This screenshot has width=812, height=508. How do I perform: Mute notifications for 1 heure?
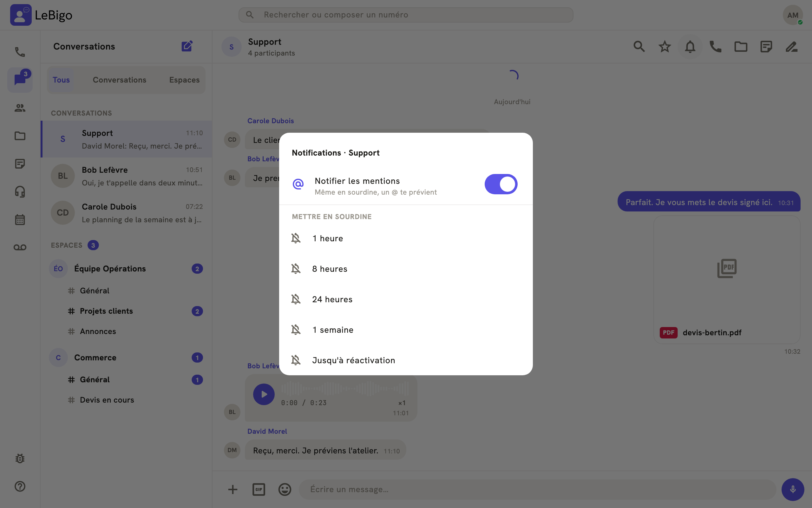coord(406,238)
